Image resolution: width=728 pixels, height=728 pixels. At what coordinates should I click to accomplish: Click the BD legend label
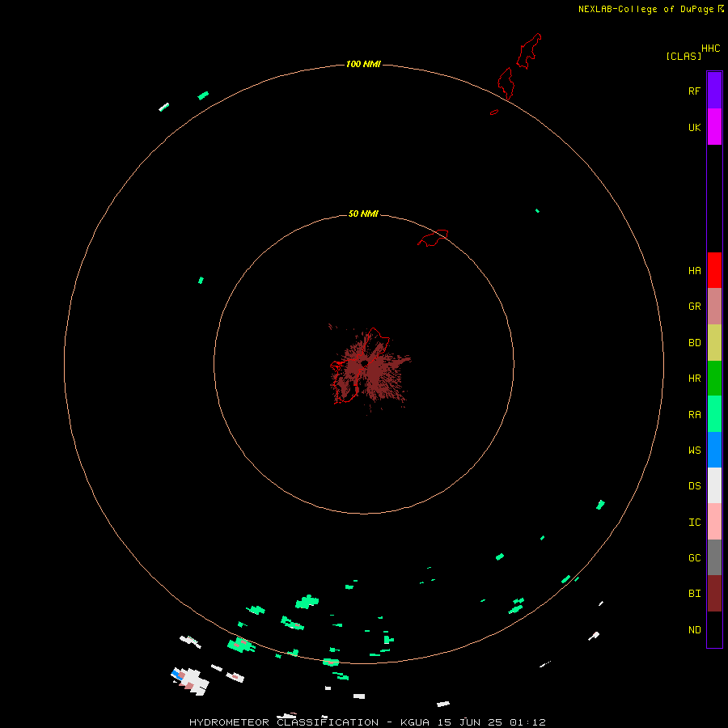pos(694,343)
